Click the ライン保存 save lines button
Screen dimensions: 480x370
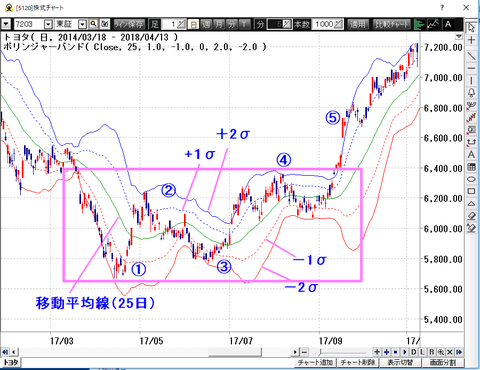[x=129, y=24]
